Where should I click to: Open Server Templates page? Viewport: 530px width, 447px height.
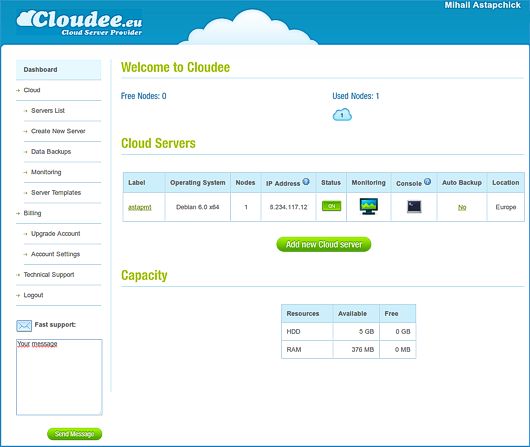click(x=56, y=193)
